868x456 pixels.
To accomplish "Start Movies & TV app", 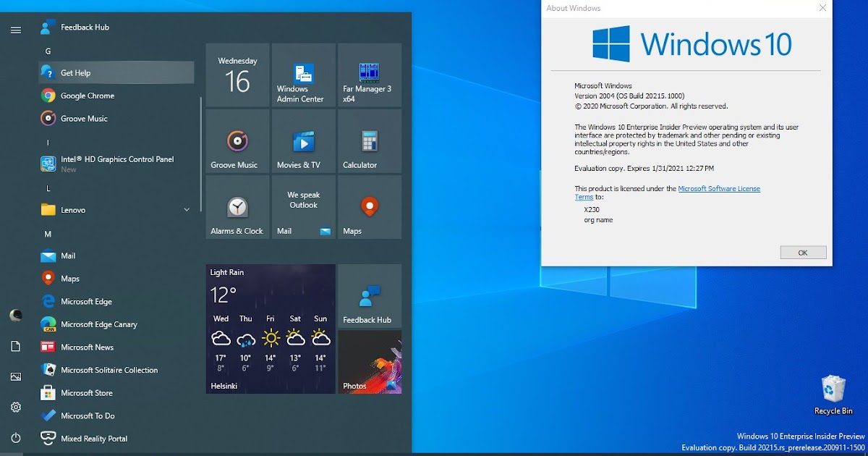I will pos(303,141).
